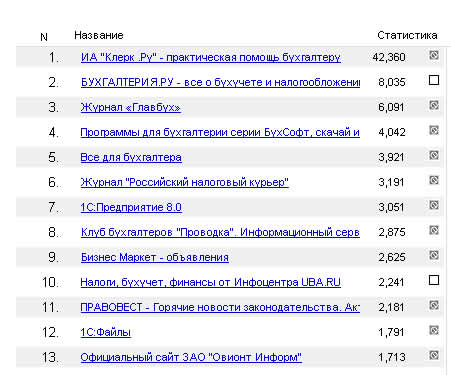Click the stats icon for Овионт Информ
Screen dimensions: 451x375
(x=434, y=355)
